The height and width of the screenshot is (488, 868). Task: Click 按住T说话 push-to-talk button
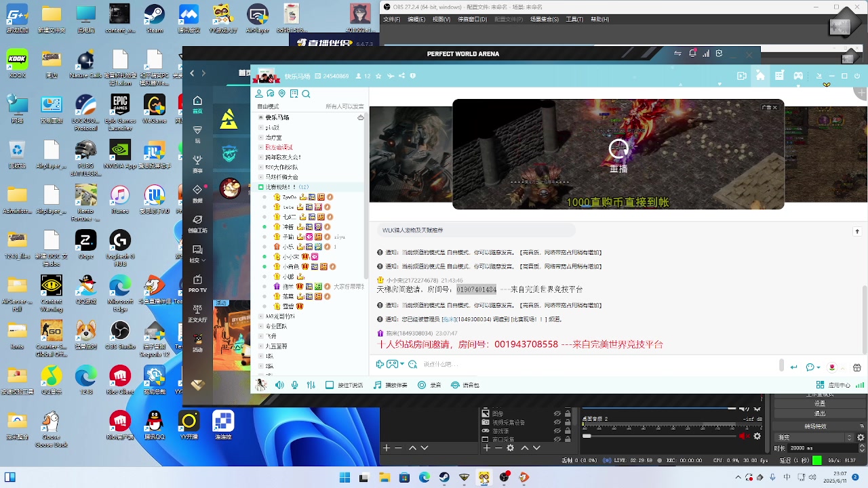click(344, 385)
